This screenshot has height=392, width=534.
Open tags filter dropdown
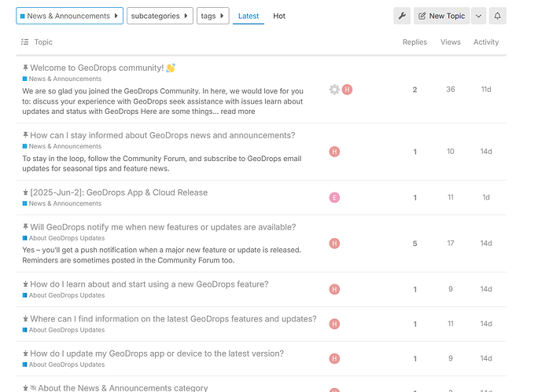tap(213, 16)
